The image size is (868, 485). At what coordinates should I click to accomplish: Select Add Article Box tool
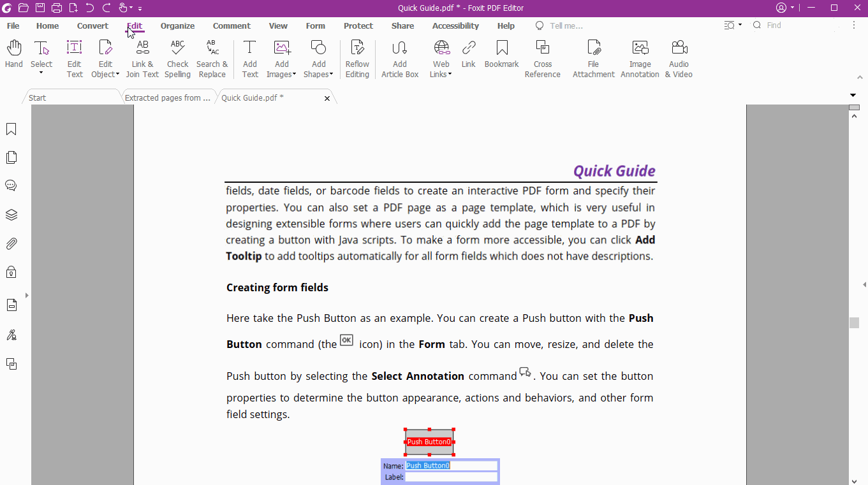tap(400, 59)
